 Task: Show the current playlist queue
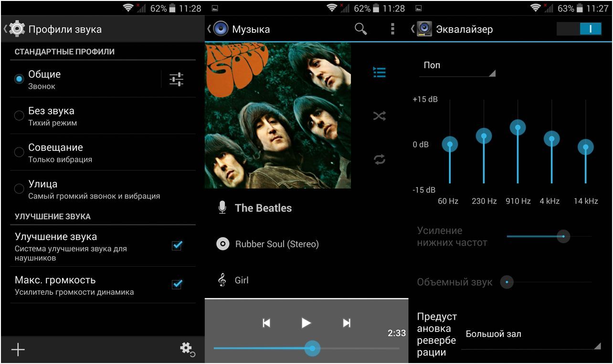pos(379,73)
